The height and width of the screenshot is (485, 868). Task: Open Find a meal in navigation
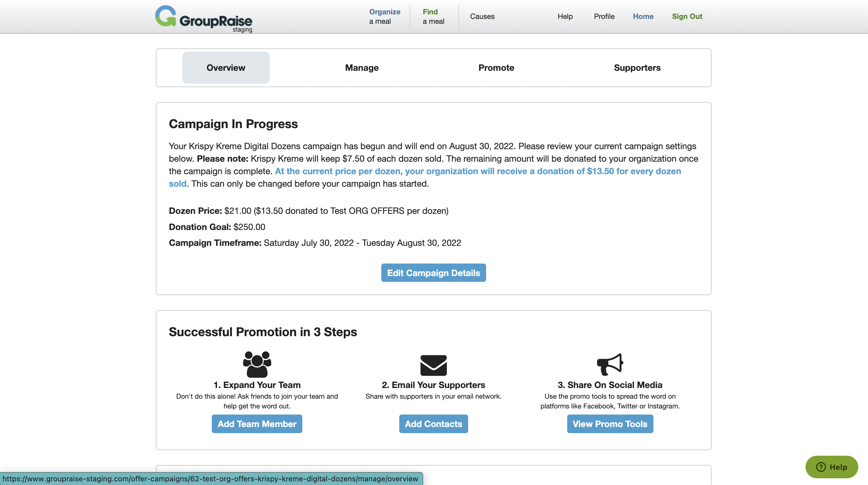[x=433, y=16]
